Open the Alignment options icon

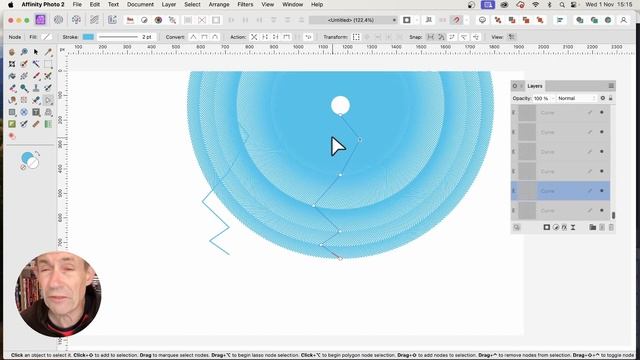560,20
